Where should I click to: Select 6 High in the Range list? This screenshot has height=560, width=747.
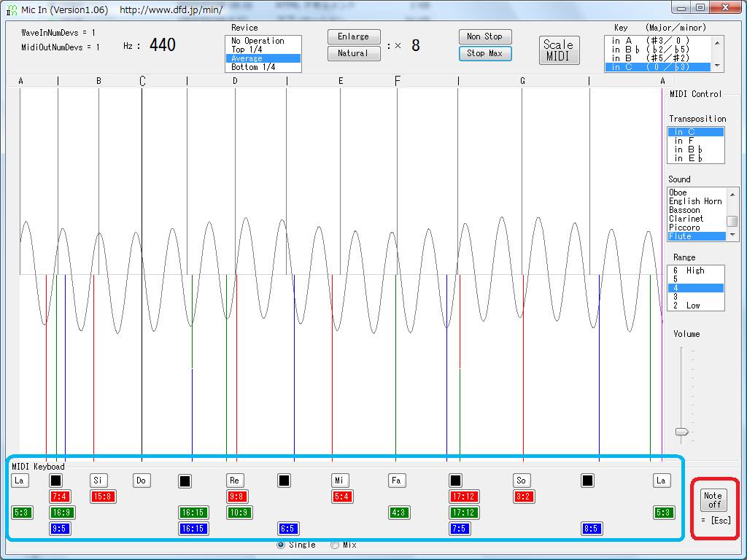click(695, 271)
